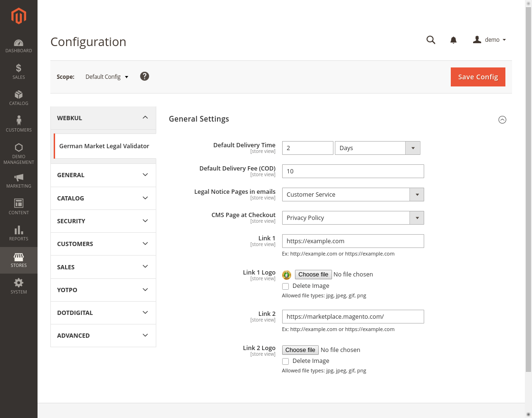Screen dimensions: 532x418
Task: Expand the GENERAL configuration tab
Action: (103, 175)
